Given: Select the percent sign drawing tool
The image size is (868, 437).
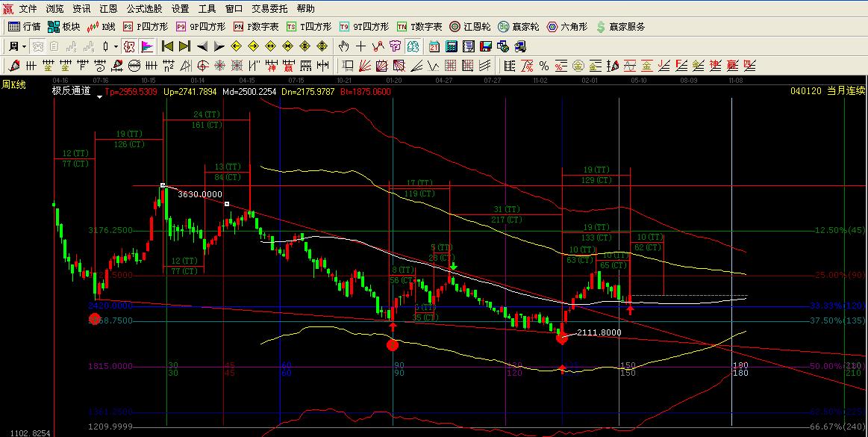Looking at the screenshot, I should 543,66.
